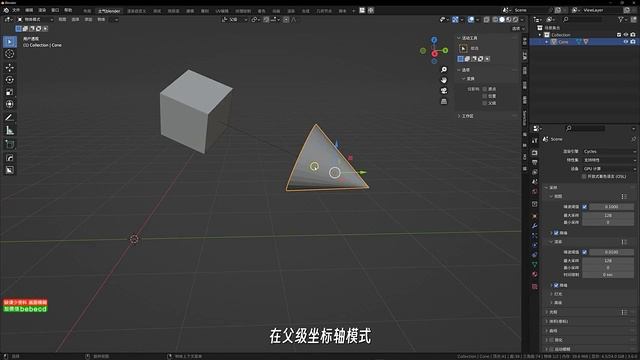Open the 选项 (Options) button in viewport
Image resolution: width=640 pixels, height=360 pixels.
coord(518,29)
